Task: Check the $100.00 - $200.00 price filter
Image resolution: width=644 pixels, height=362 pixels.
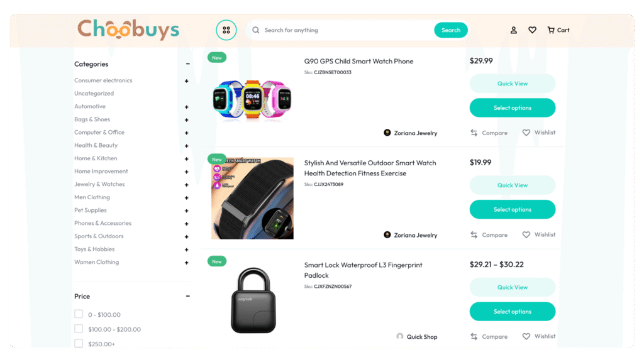Action: (79, 329)
